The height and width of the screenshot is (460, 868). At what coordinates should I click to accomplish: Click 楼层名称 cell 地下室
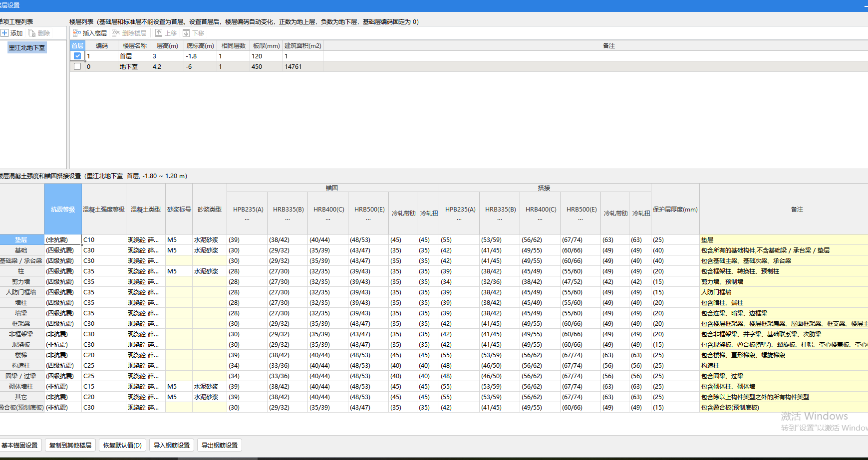pyautogui.click(x=134, y=66)
